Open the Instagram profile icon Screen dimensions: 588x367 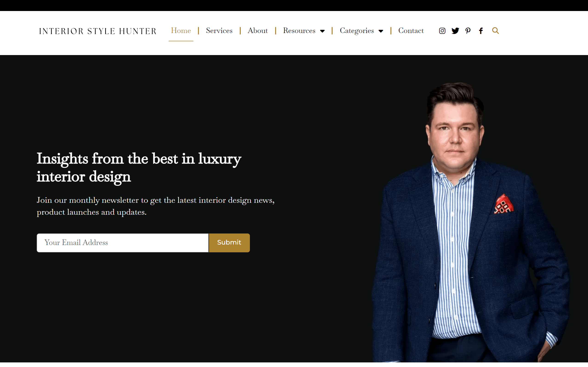click(442, 31)
